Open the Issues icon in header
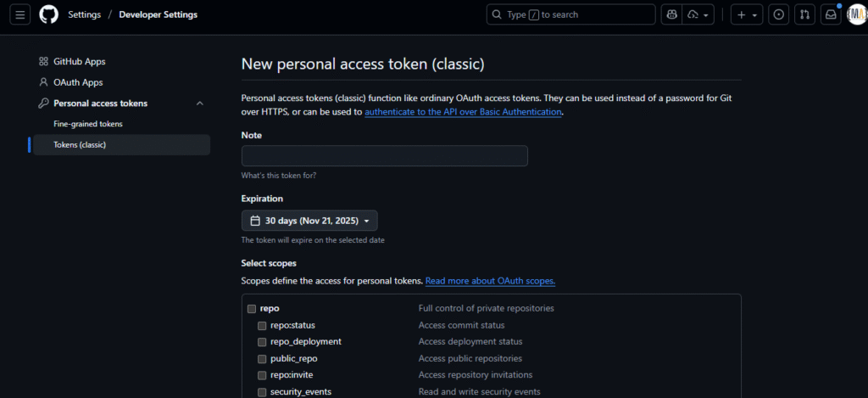The width and height of the screenshot is (868, 398). point(779,15)
